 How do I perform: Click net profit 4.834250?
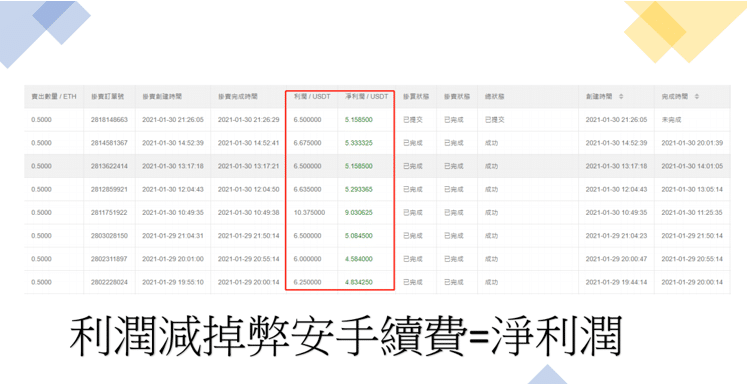pyautogui.click(x=359, y=283)
